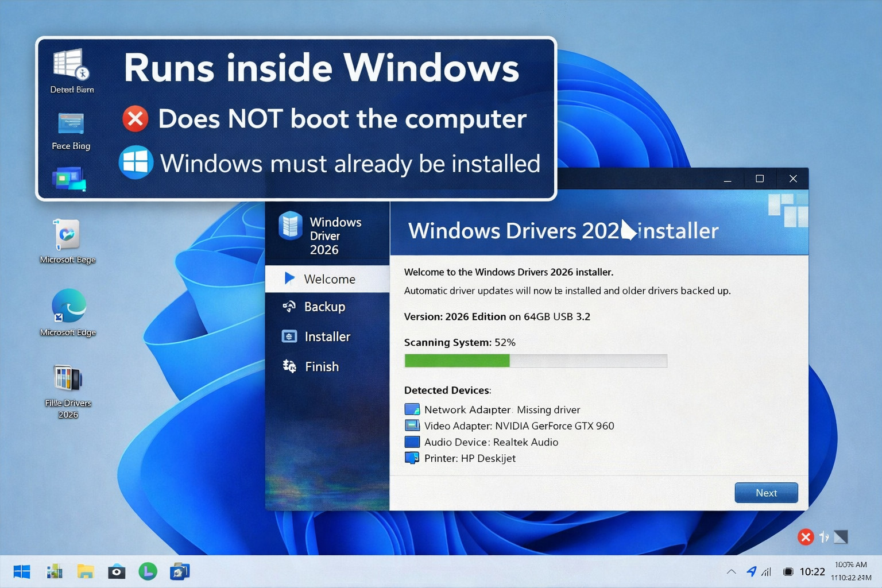Open the Microsoft Bege desktop icon

68,242
